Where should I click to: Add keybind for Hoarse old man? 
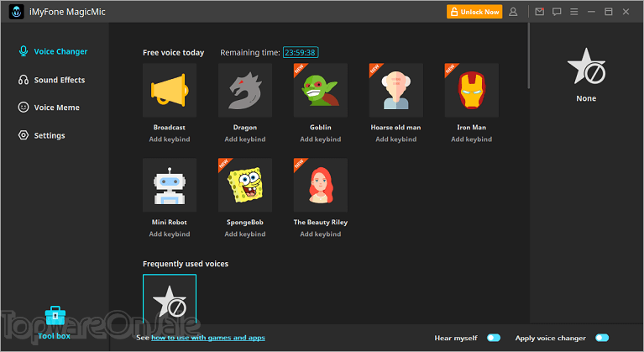[396, 139]
